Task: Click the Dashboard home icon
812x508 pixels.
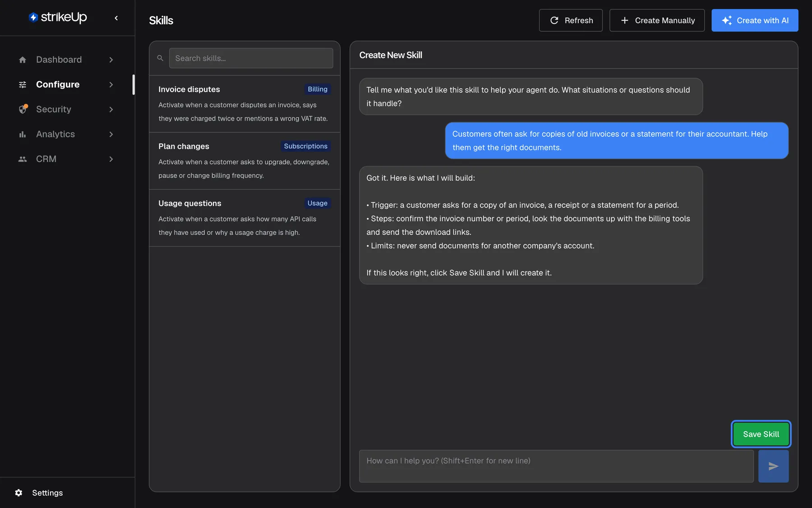Action: point(23,60)
